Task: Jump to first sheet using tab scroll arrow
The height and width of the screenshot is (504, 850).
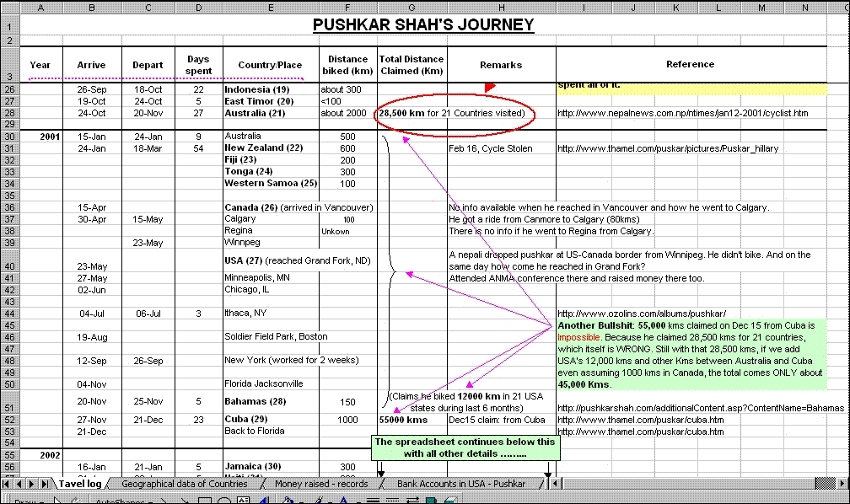Action: [8, 484]
